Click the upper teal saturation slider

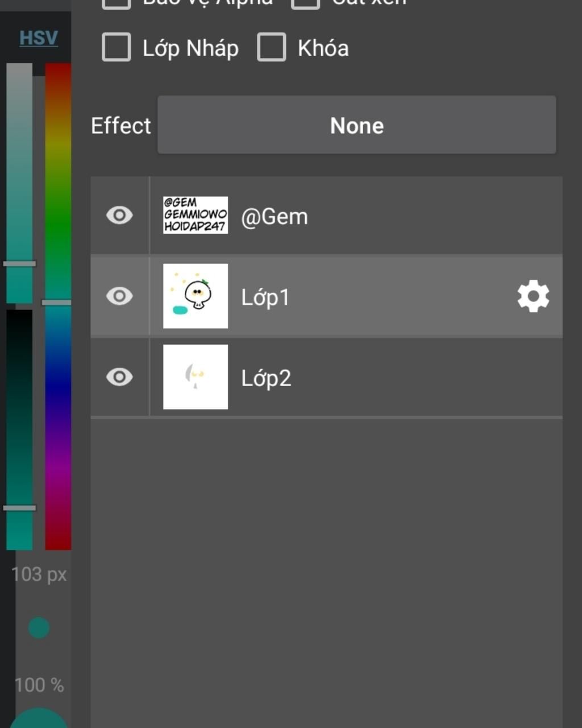(19, 182)
